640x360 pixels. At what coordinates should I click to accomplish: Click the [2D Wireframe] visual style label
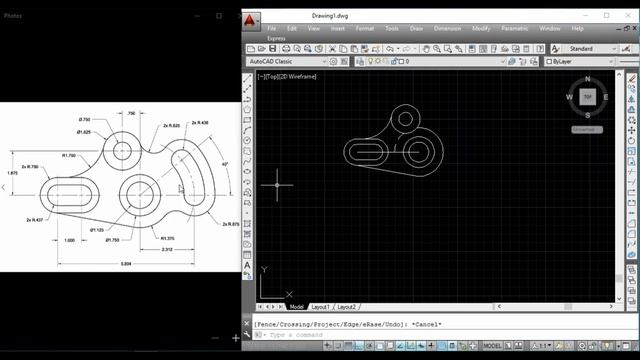(x=297, y=76)
